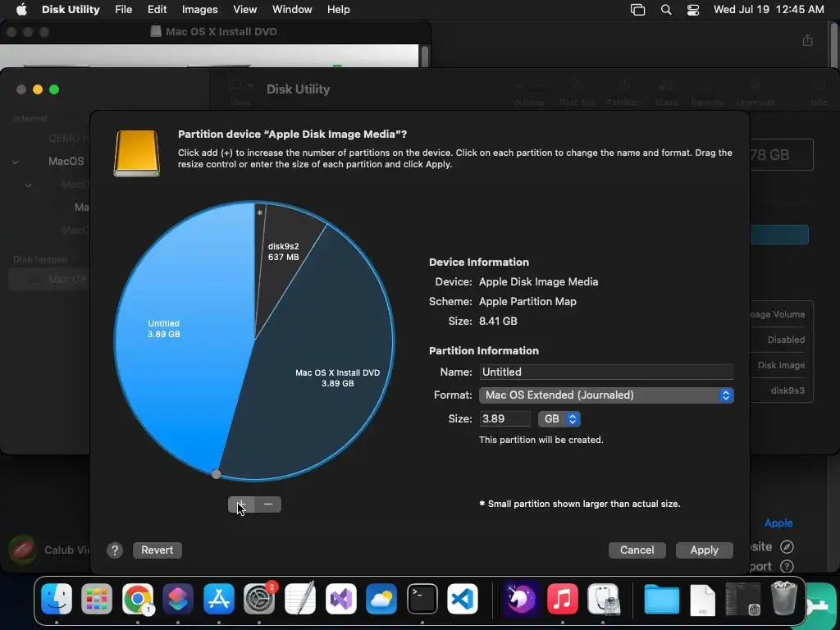Open Finder from the Dock

coord(57,598)
